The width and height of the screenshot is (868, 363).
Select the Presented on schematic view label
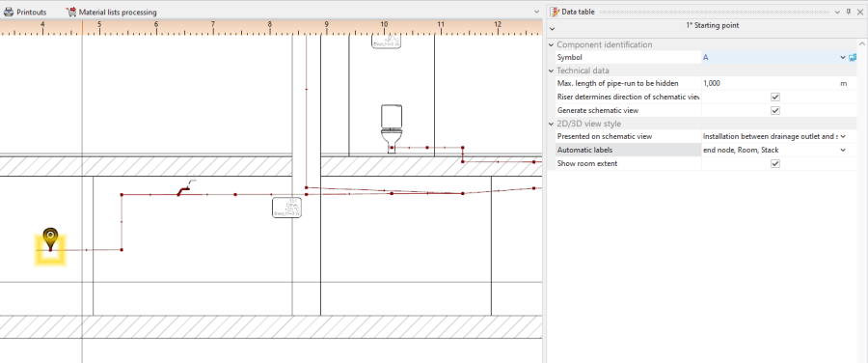pos(605,136)
